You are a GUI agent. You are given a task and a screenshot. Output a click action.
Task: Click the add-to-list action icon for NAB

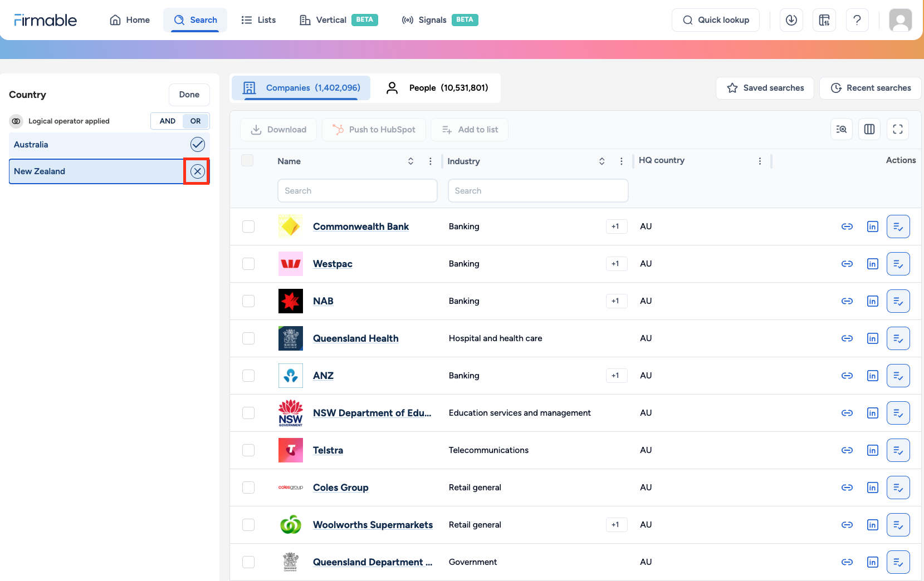click(898, 301)
